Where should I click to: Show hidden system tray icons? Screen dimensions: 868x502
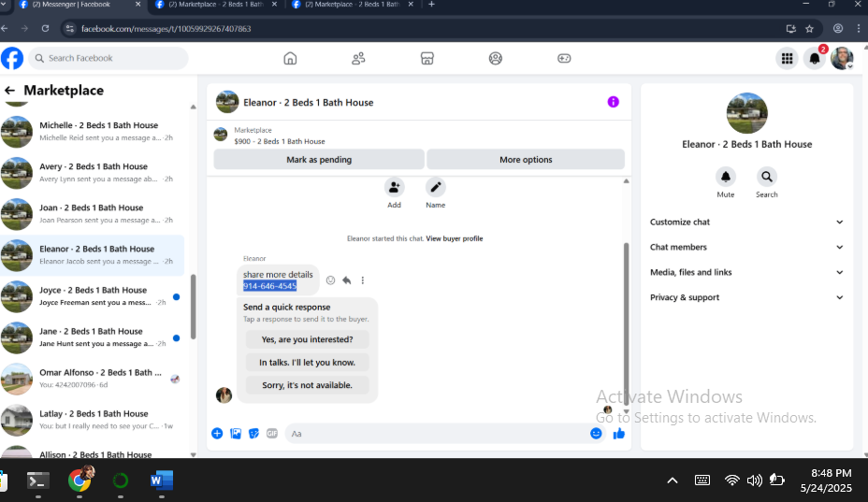[x=672, y=480]
